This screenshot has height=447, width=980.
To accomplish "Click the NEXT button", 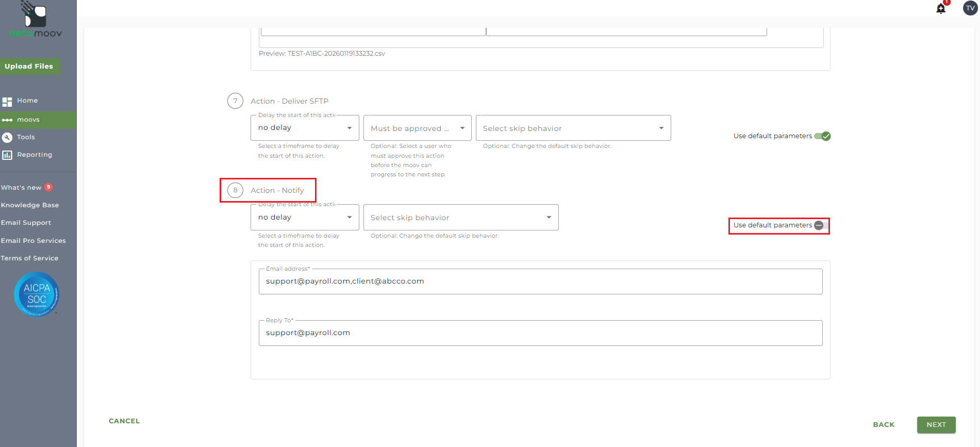I will tap(936, 424).
